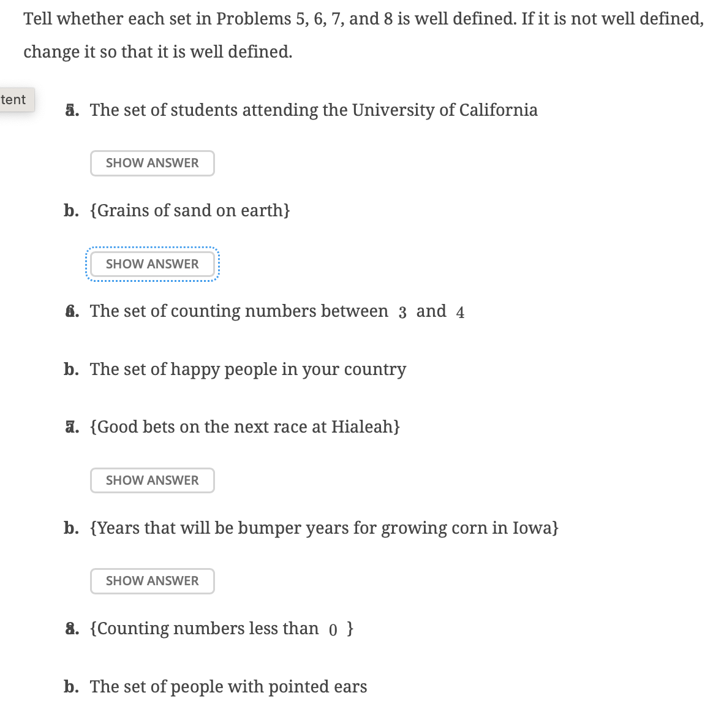Select the {Grains of sand on earth} set text

pyautogui.click(x=190, y=210)
